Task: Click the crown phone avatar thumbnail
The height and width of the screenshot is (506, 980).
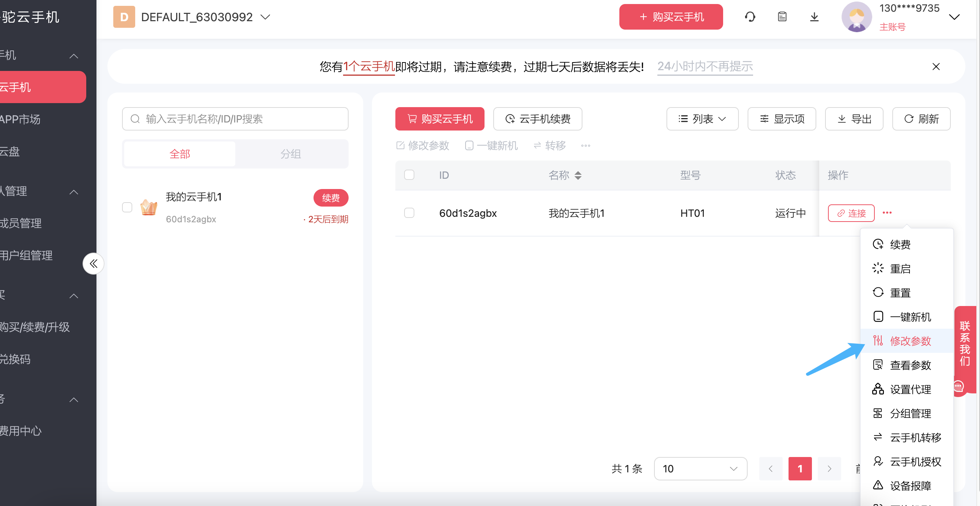Action: (x=149, y=208)
